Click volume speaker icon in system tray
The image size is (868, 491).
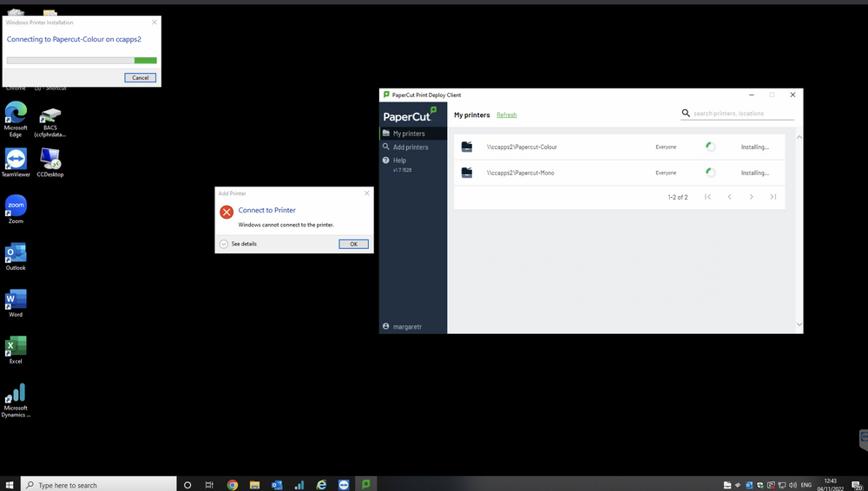(792, 485)
